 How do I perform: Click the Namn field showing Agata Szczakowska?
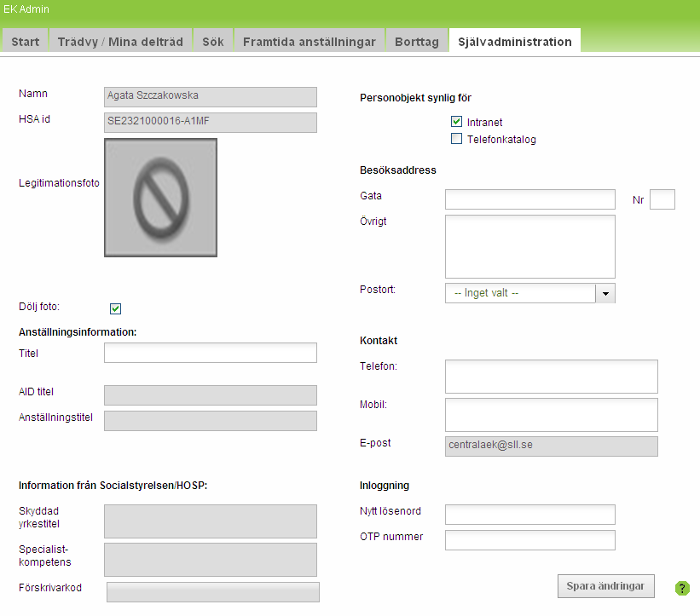pyautogui.click(x=211, y=97)
